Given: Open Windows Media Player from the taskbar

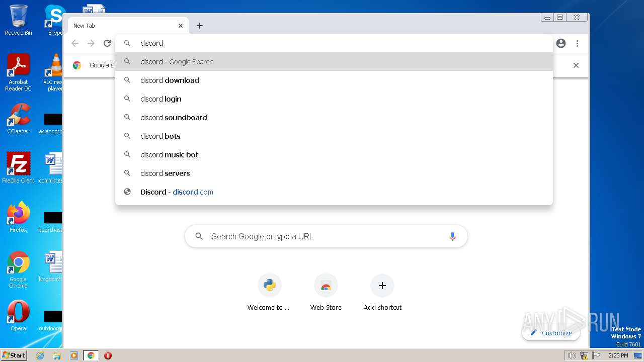Looking at the screenshot, I should click(74, 355).
